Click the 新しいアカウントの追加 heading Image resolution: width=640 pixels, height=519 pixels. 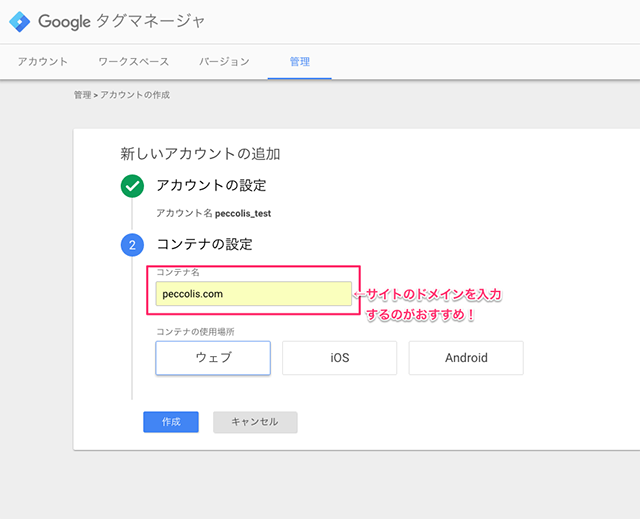200,154
